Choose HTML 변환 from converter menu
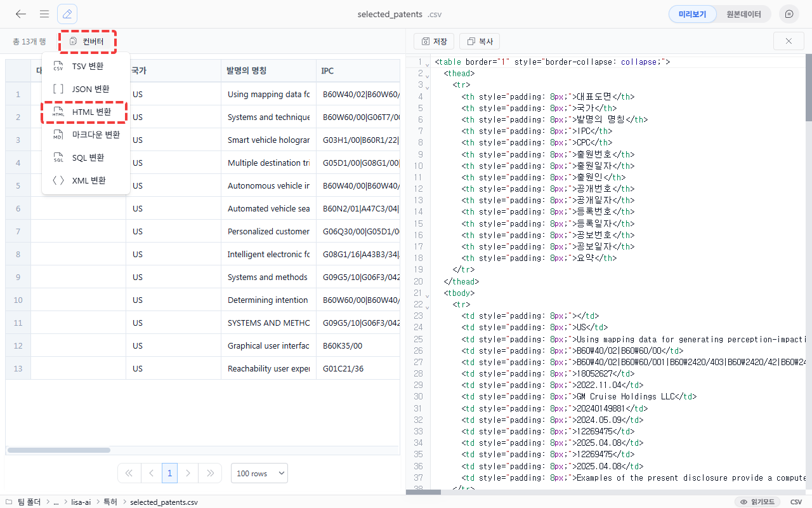The image size is (812, 508). 86,112
